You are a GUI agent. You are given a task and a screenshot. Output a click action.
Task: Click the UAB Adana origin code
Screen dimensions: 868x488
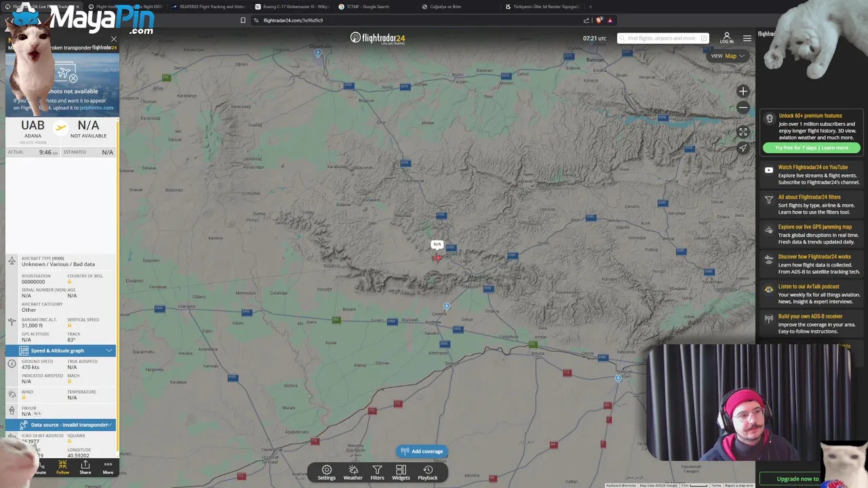[33, 125]
